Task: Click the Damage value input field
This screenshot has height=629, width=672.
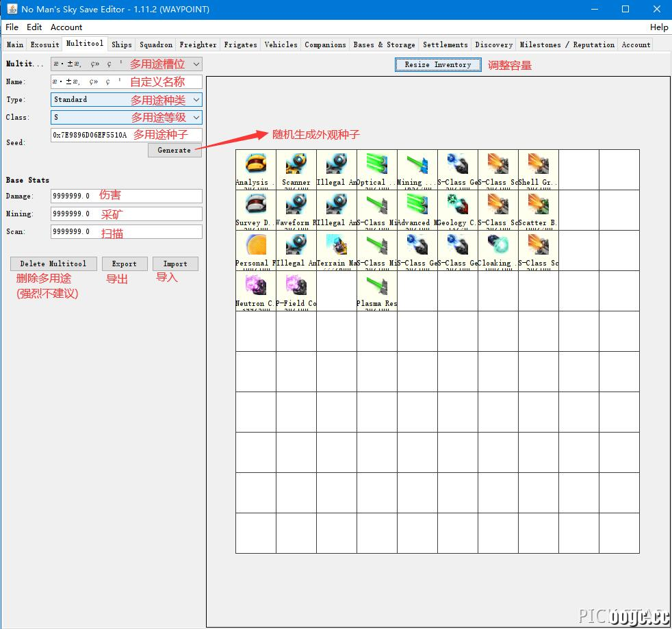Action: point(127,196)
